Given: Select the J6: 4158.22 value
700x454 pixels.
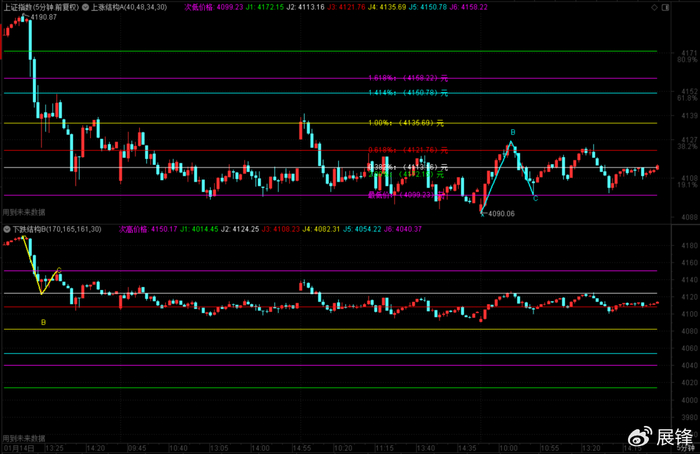Looking at the screenshot, I should click(468, 7).
